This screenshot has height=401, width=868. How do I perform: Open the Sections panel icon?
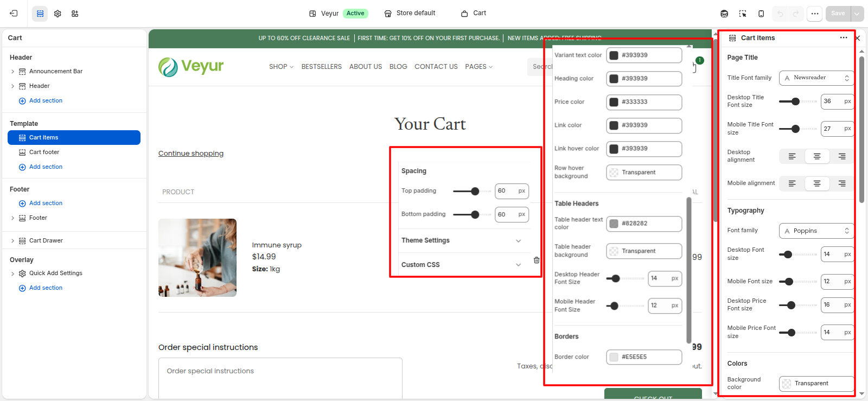click(40, 14)
